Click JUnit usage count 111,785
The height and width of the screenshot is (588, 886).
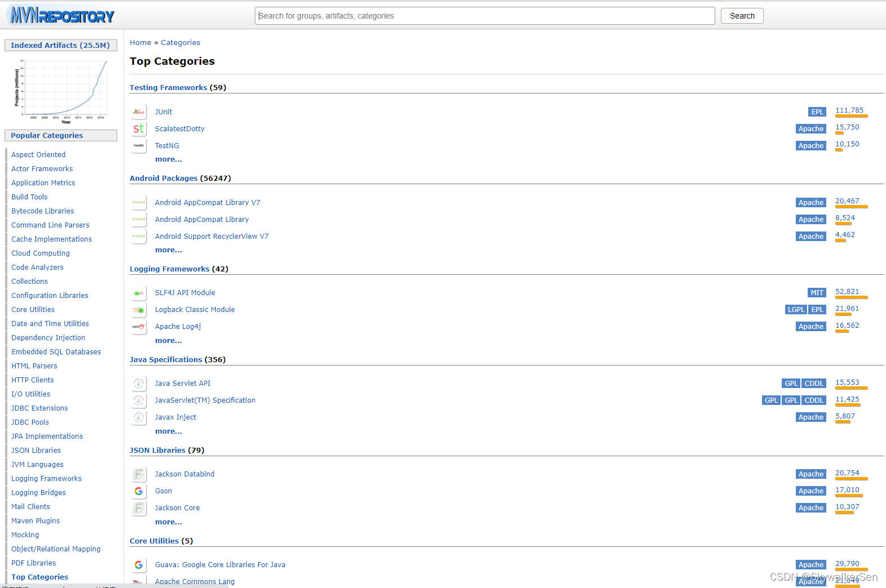849,110
